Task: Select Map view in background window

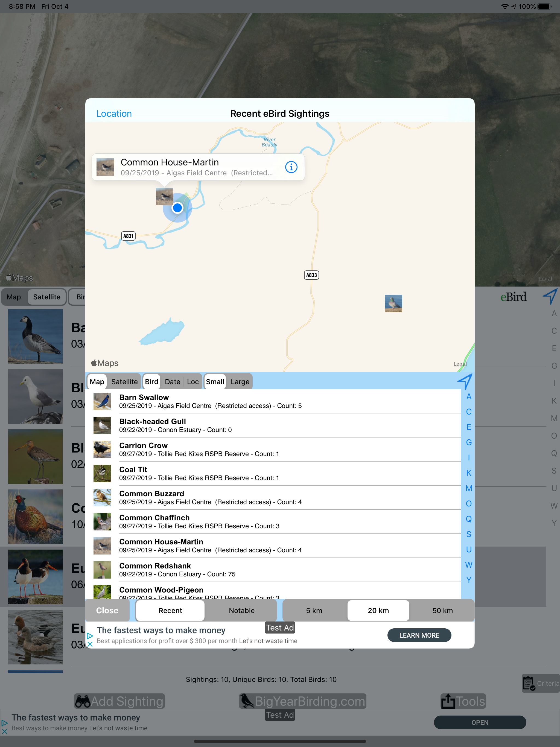Action: click(x=14, y=297)
